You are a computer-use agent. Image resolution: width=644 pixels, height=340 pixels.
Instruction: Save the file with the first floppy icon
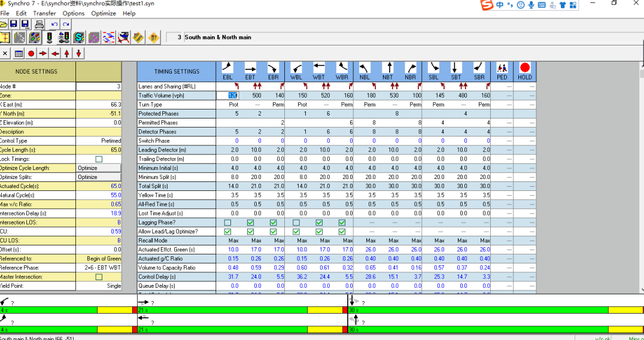[x=14, y=24]
